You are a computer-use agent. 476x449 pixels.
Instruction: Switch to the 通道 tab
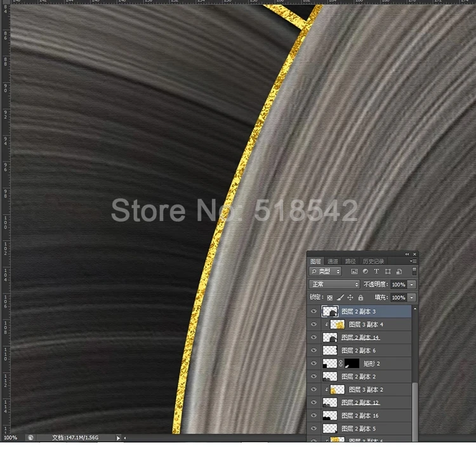point(333,261)
